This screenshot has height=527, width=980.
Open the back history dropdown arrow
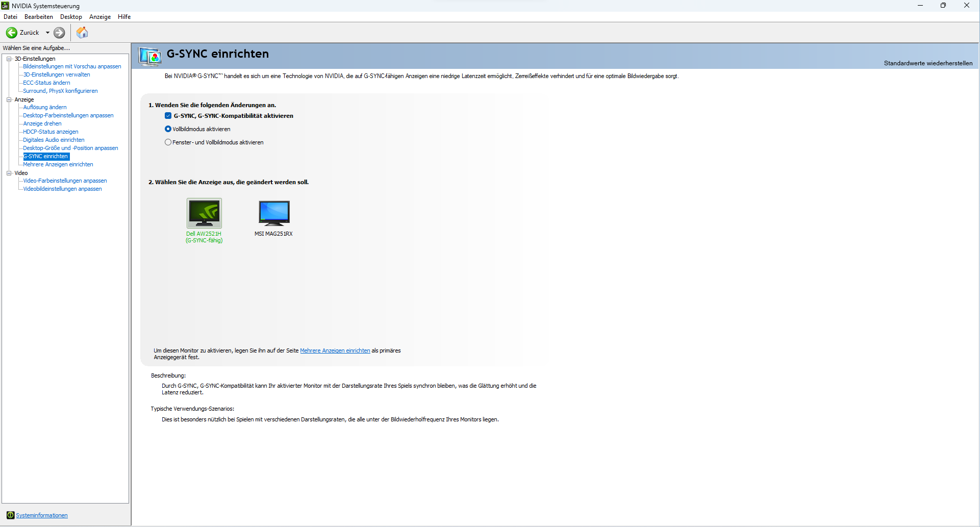[47, 33]
